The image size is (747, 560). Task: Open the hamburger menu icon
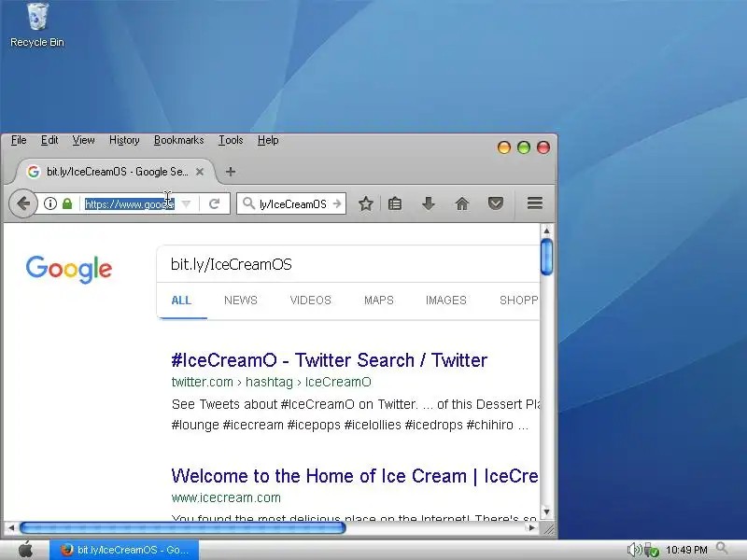coord(535,203)
